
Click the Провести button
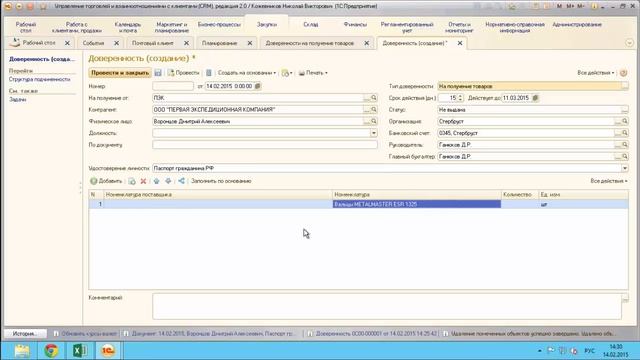(183, 73)
